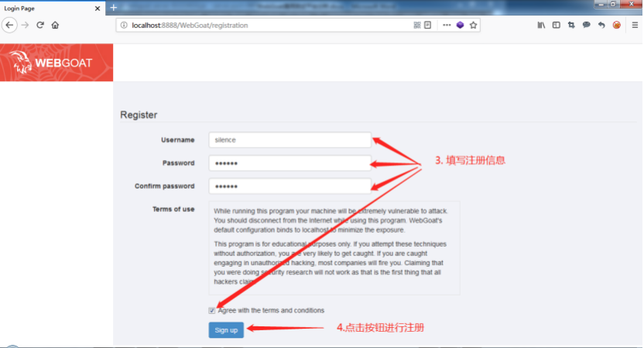The height and width of the screenshot is (348, 644).
Task: Maximize the browser window
Action: pos(613,4)
